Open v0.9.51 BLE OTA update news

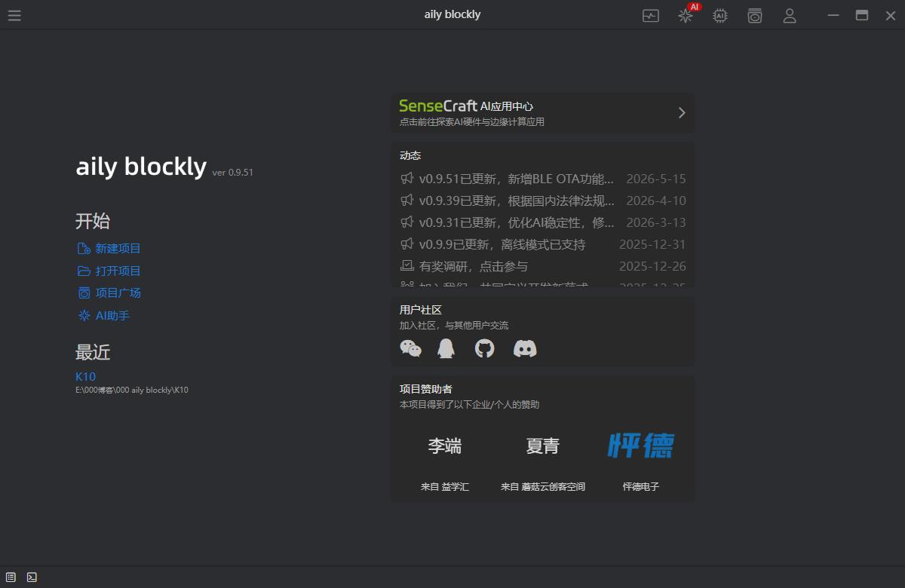543,179
